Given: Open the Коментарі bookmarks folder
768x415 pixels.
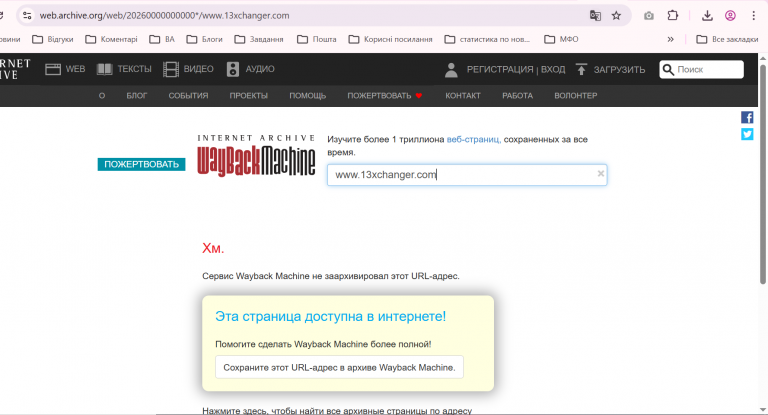Looking at the screenshot, I should click(x=111, y=39).
